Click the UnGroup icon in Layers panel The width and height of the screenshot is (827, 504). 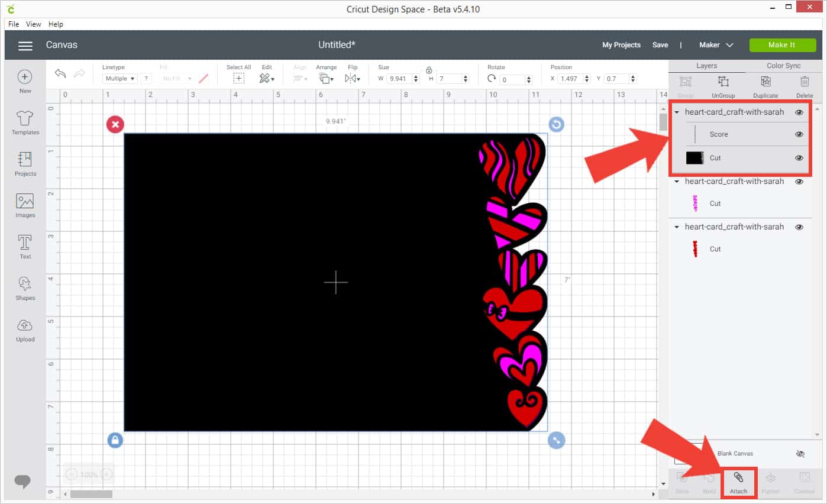[x=723, y=82]
